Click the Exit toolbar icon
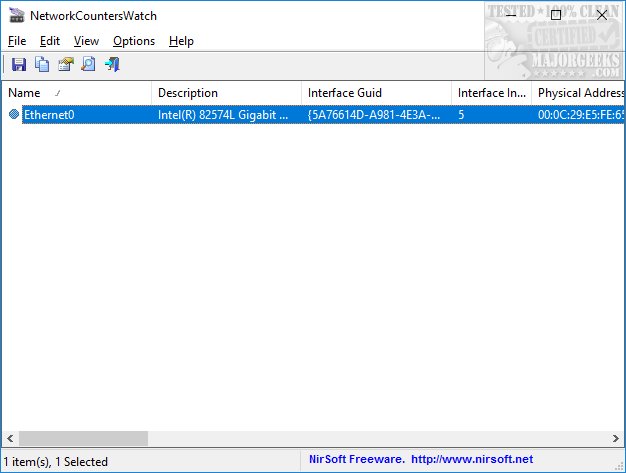This screenshot has height=473, width=626. click(112, 64)
